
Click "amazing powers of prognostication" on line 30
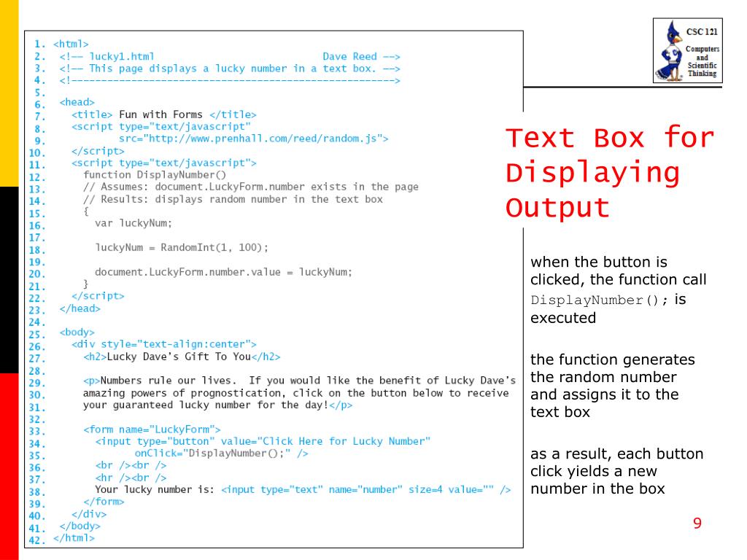pos(185,393)
